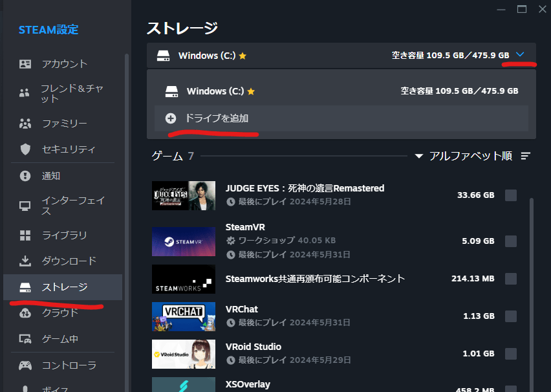Screen dimensions: 551x392
Task: Open ダウンロード settings
Action: (x=63, y=261)
